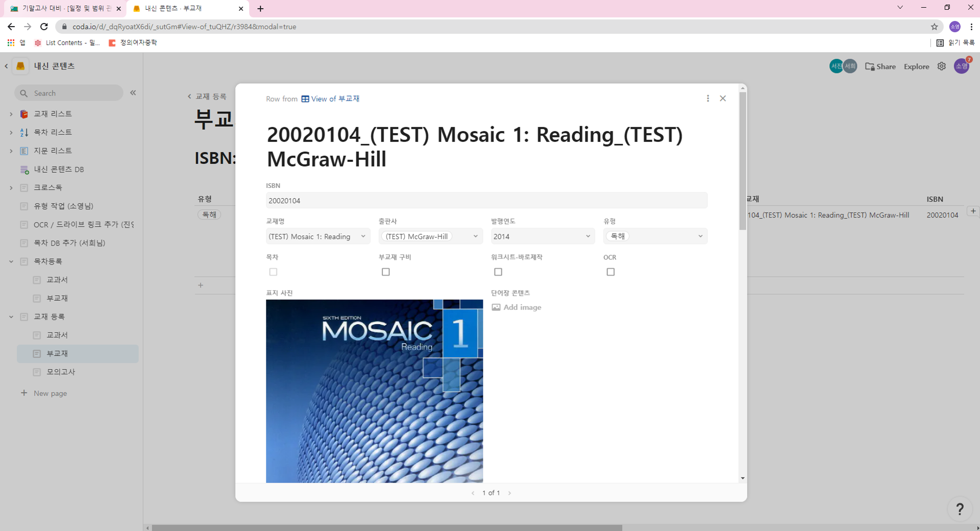Click the Coda doc icon beside 내신 콘텐츠

[x=20, y=66]
